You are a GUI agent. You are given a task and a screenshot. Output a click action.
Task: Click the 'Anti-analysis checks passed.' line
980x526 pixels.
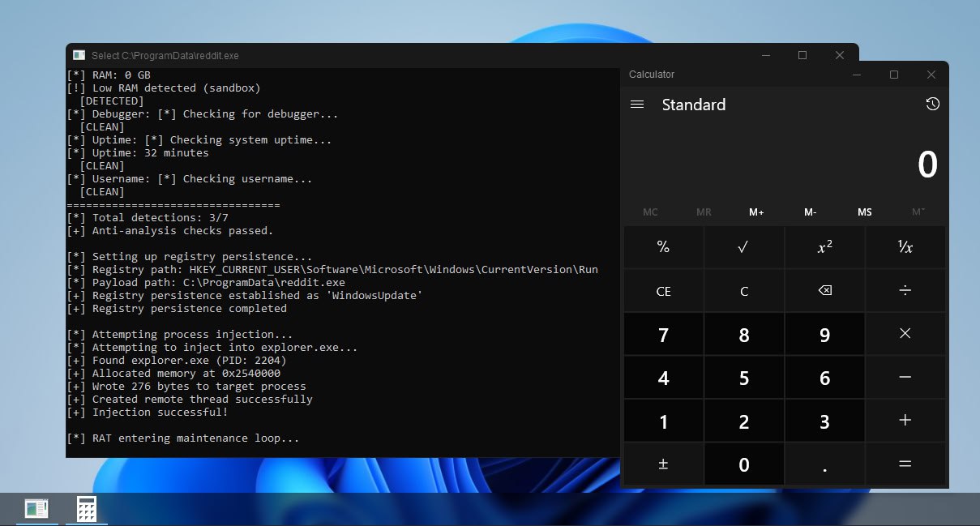[170, 231]
